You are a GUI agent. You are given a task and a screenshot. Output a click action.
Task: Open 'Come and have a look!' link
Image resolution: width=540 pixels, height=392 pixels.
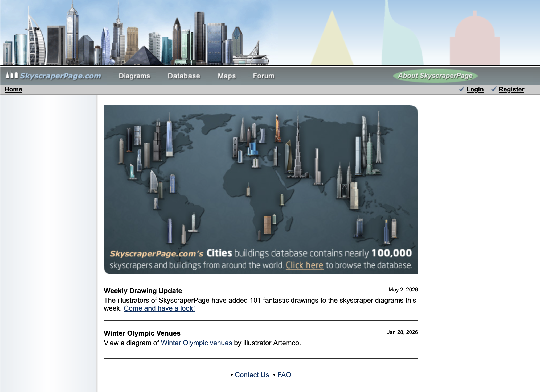point(159,308)
